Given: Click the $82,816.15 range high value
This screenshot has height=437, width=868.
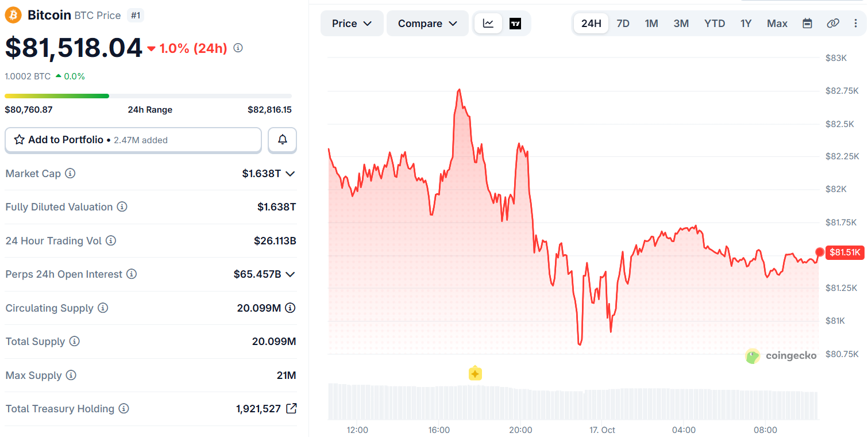Looking at the screenshot, I should 269,109.
